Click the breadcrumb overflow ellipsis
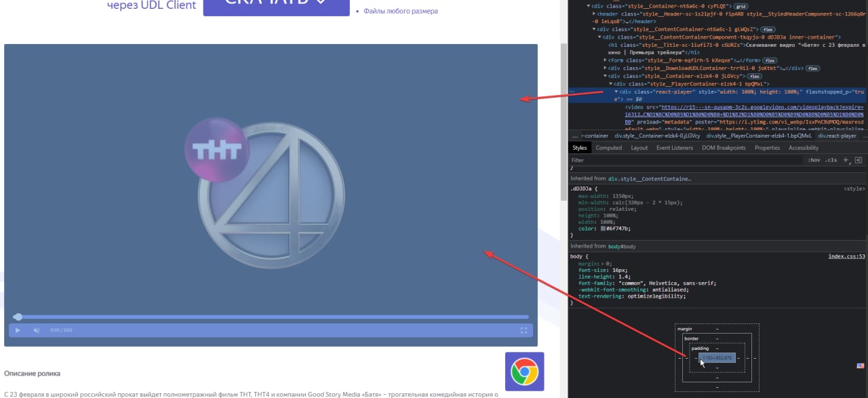868x398 pixels. coord(574,136)
